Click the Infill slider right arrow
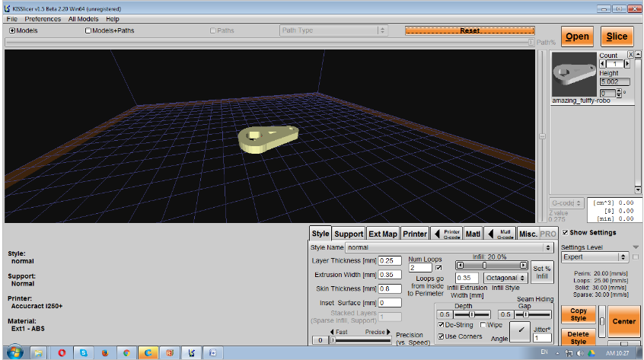Image resolution: width=644 pixels, height=360 pixels. [x=523, y=265]
